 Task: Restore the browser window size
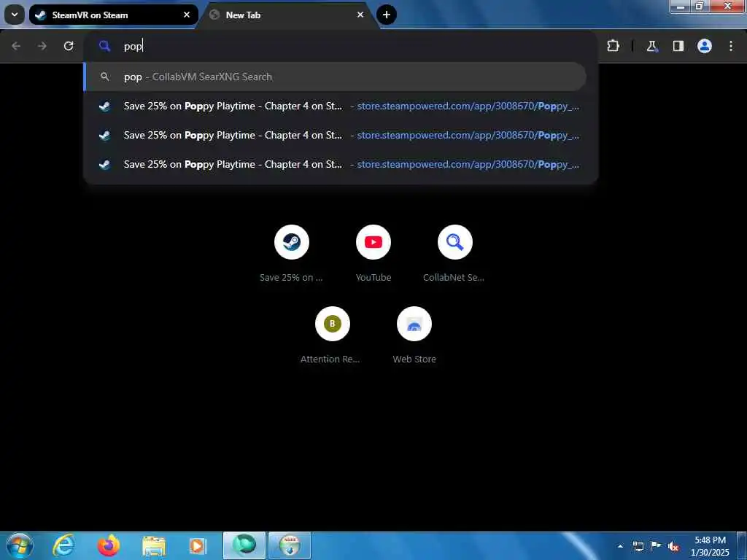click(x=699, y=6)
